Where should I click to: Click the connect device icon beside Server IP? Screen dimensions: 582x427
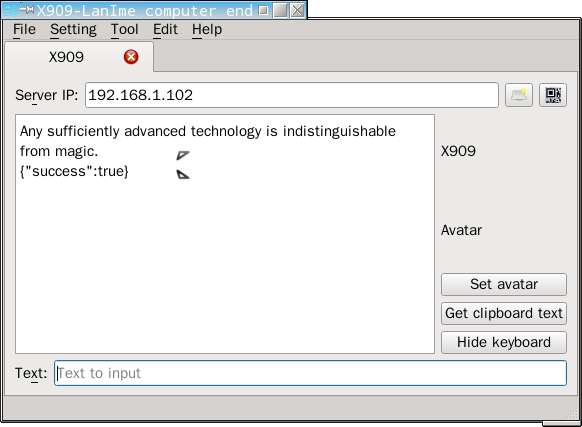519,95
